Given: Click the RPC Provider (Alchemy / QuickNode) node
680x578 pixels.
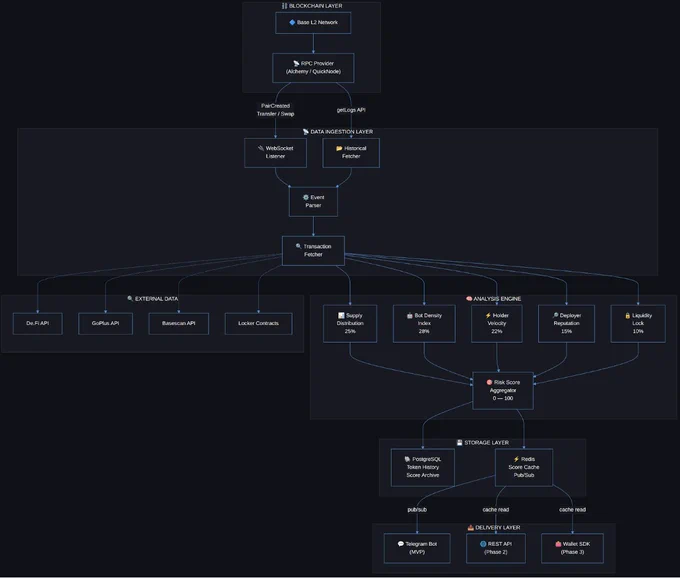Looking at the screenshot, I should click(313, 68).
